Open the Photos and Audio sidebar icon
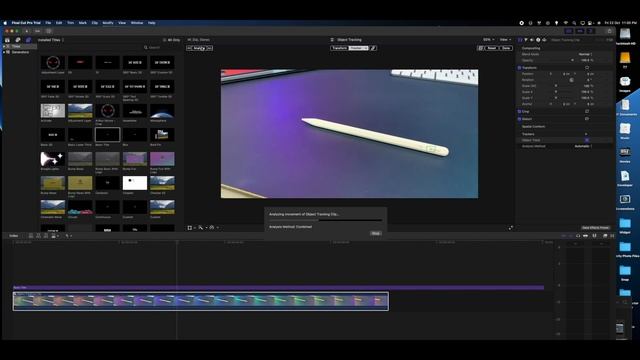Image resolution: width=640 pixels, height=360 pixels. tap(18, 40)
